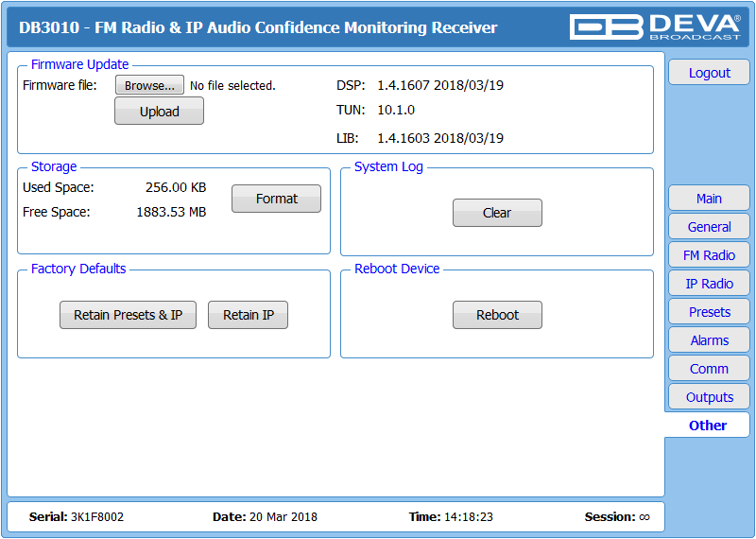Select the Other tab

pyautogui.click(x=707, y=426)
